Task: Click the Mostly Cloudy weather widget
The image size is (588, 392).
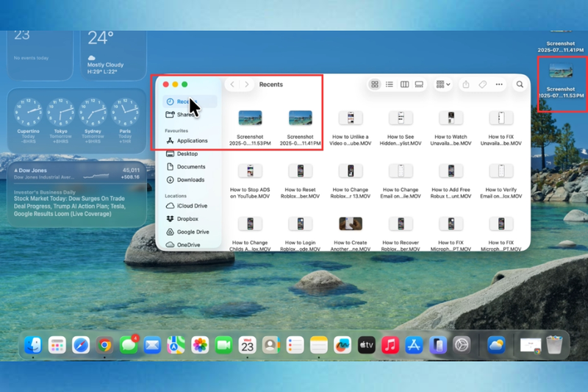Action: click(x=114, y=55)
